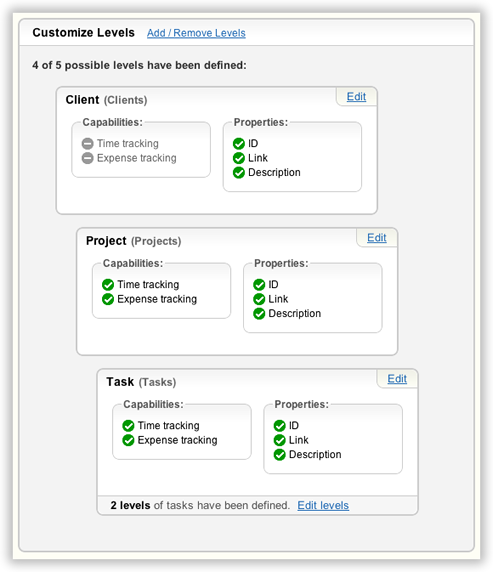Click the green check beside Task ID
Viewport: 493px width, 572px height.
(x=280, y=426)
